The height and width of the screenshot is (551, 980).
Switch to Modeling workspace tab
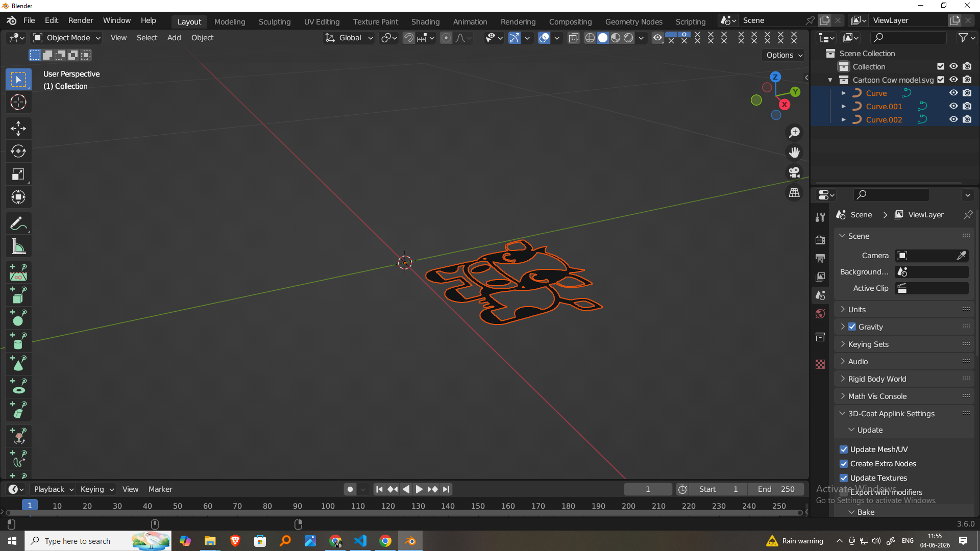click(230, 21)
